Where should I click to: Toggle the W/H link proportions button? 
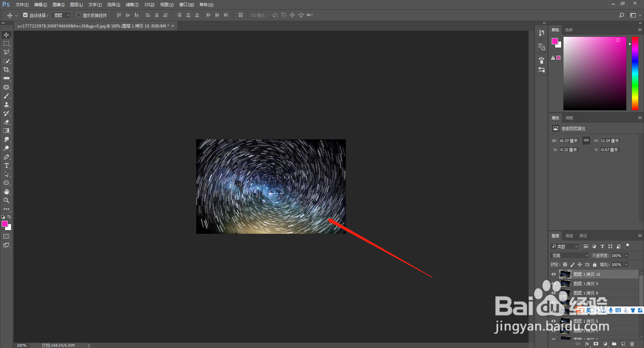point(586,141)
